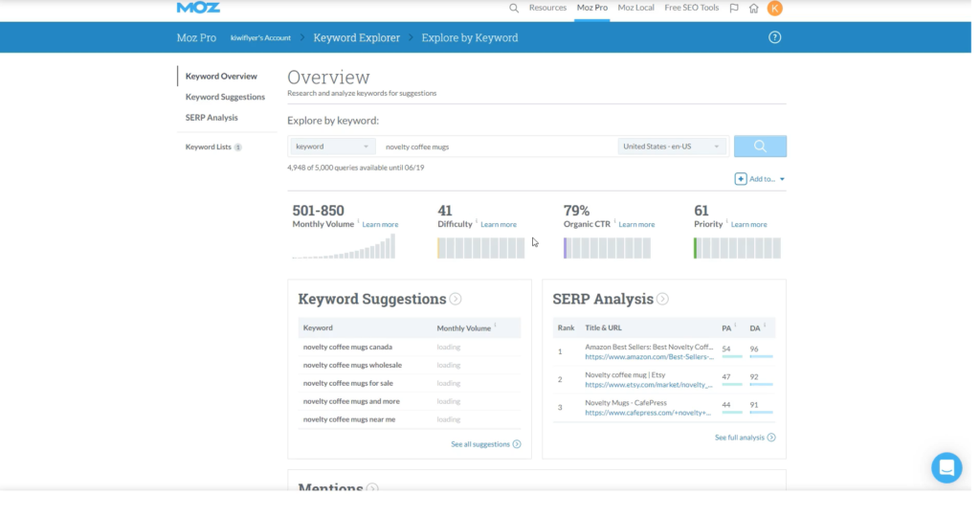Select Keyword Overview in sidebar

point(221,77)
